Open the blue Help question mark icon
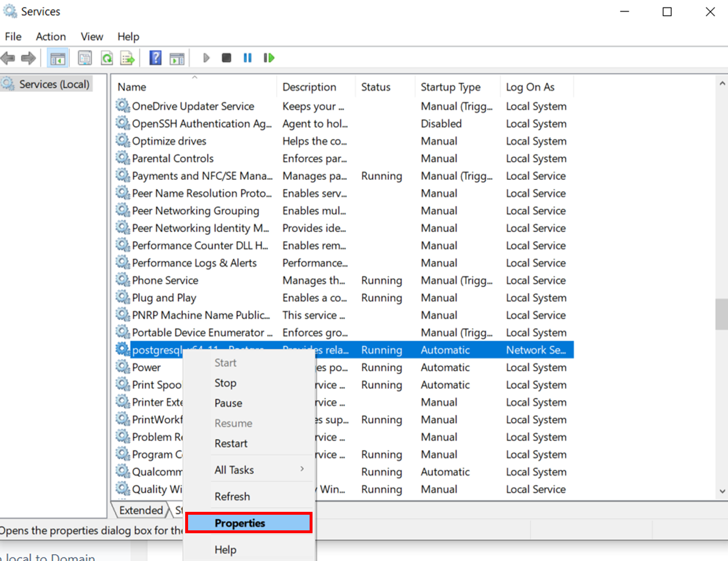Image resolution: width=728 pixels, height=561 pixels. click(x=155, y=58)
